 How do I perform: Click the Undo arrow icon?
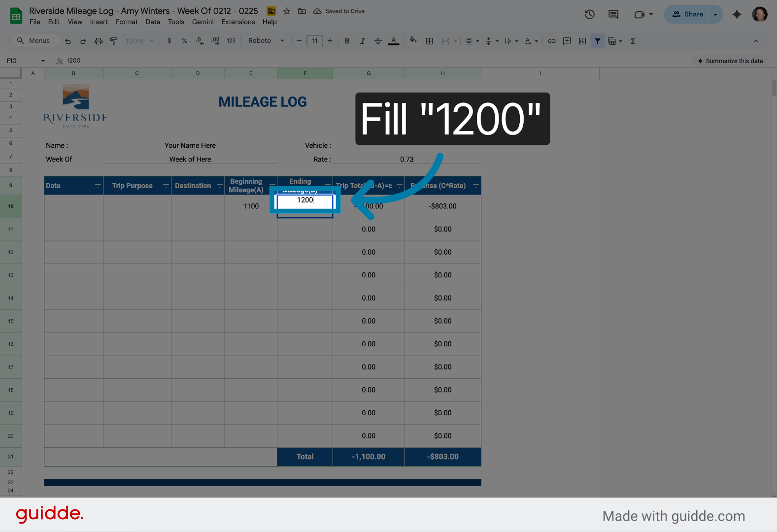(68, 41)
